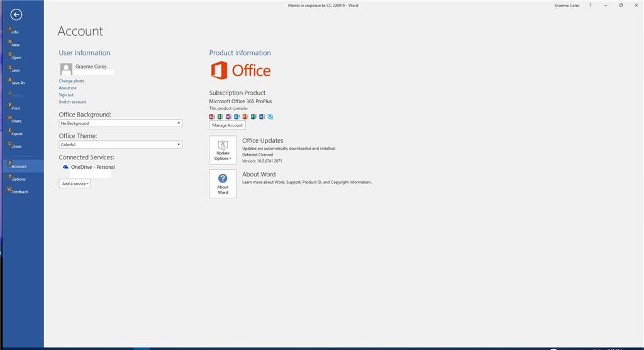Click the Excel product icon
Image resolution: width=644 pixels, height=350 pixels.
pyautogui.click(x=220, y=117)
